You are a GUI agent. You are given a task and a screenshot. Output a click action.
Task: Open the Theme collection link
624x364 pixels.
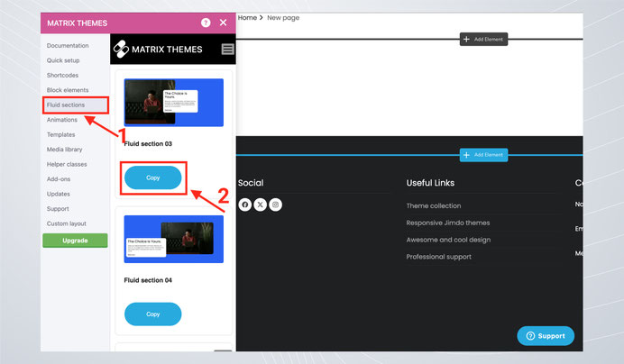(x=434, y=205)
